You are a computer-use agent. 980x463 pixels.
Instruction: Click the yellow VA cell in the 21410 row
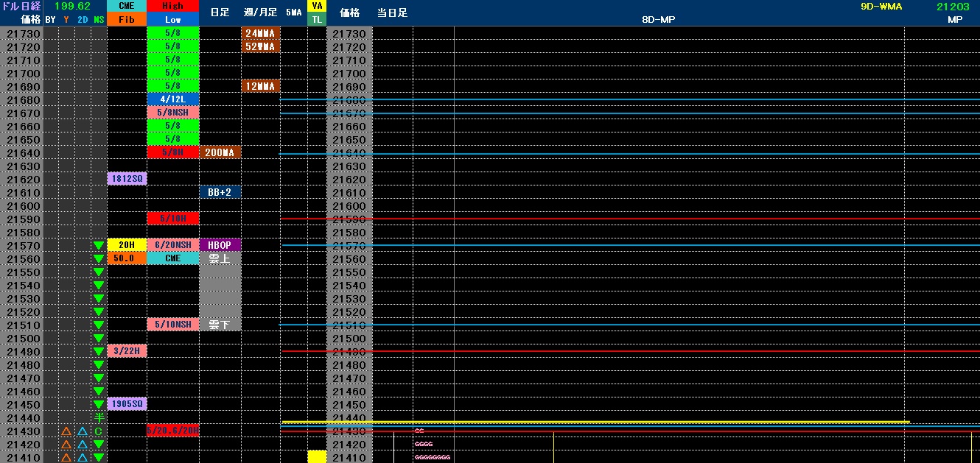[x=317, y=456]
